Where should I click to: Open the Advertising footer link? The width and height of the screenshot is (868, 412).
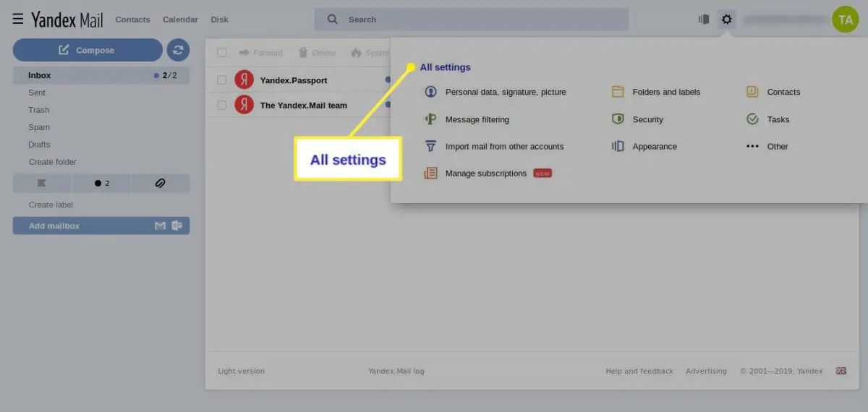706,371
